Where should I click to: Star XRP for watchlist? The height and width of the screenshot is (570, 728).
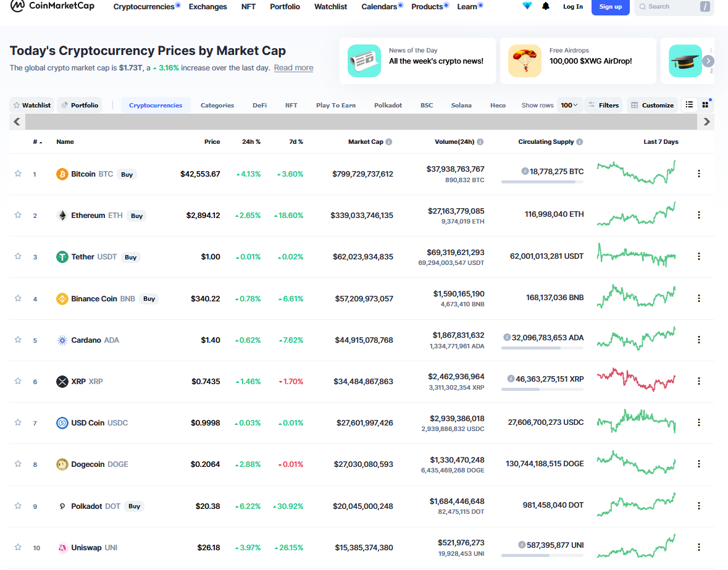[x=18, y=381]
